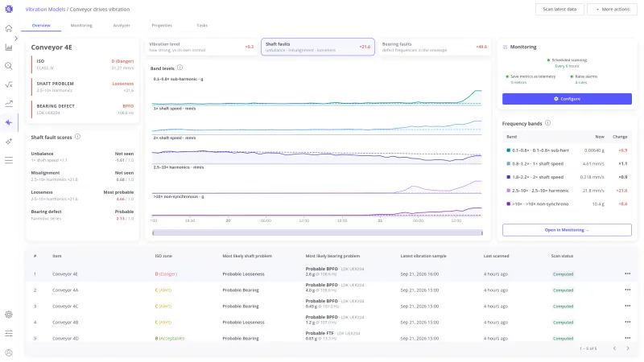Image resolution: width=644 pixels, height=362 pixels.
Task: Click Scan latest data button
Action: click(559, 9)
